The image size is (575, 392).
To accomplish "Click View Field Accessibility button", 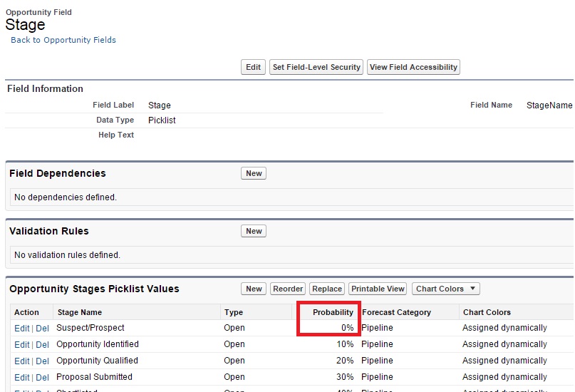I will [413, 67].
